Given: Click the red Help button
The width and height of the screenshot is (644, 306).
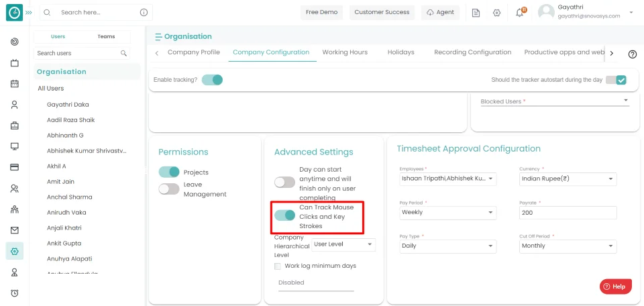Looking at the screenshot, I should point(615,287).
